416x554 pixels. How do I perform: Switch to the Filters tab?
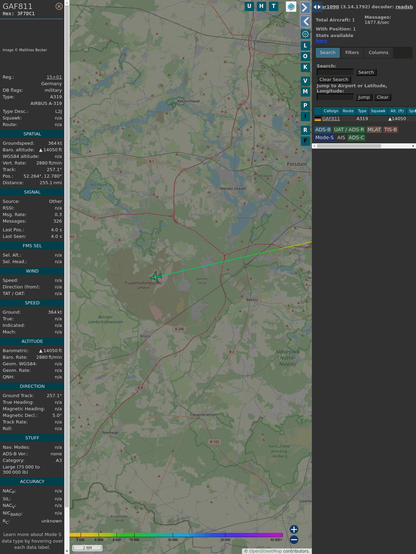pyautogui.click(x=352, y=53)
